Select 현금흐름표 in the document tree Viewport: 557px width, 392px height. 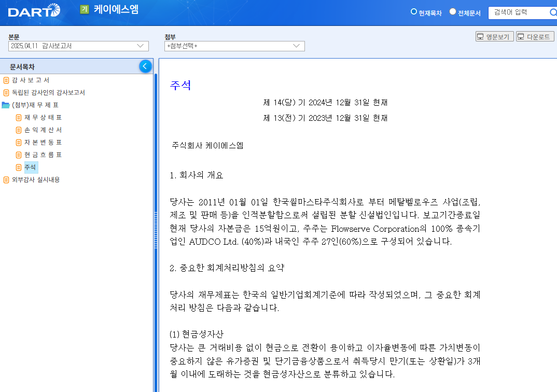(44, 155)
